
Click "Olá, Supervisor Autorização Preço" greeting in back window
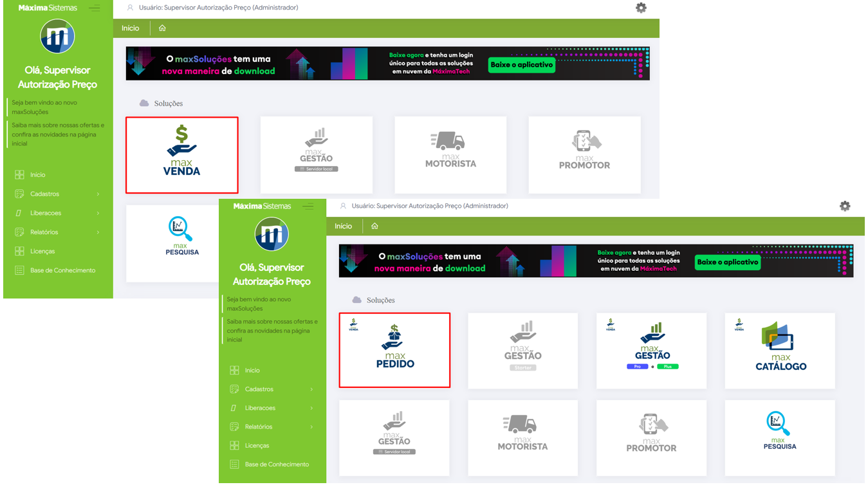(57, 77)
